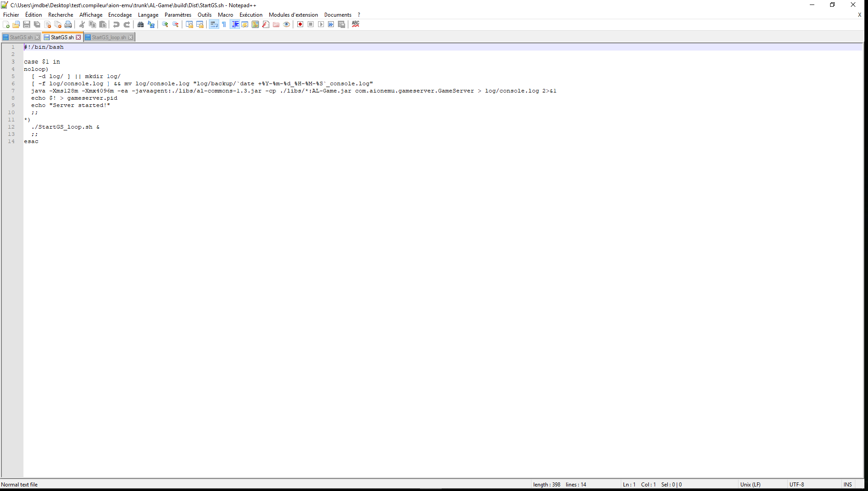Click line number 7 in margin
This screenshot has width=868, height=491.
pyautogui.click(x=13, y=91)
